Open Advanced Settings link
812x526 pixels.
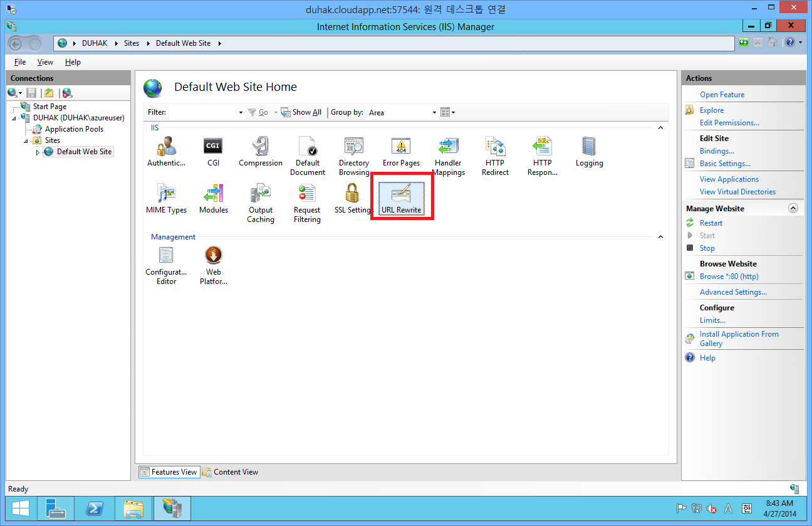point(733,292)
